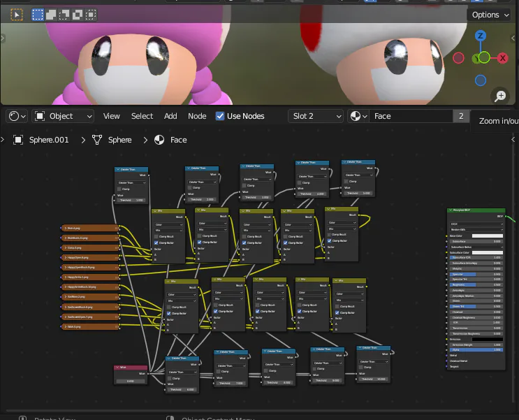Choose the Subtract Selection mode icon

point(64,15)
